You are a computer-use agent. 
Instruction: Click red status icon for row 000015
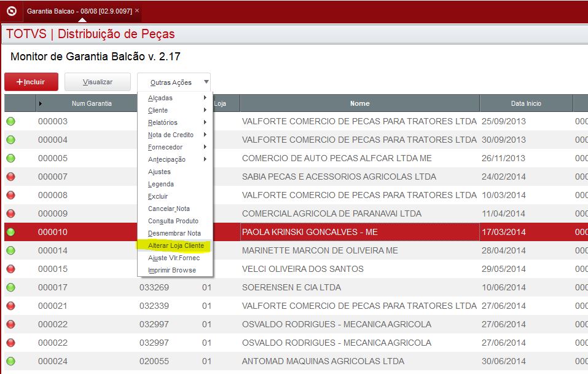click(11, 269)
